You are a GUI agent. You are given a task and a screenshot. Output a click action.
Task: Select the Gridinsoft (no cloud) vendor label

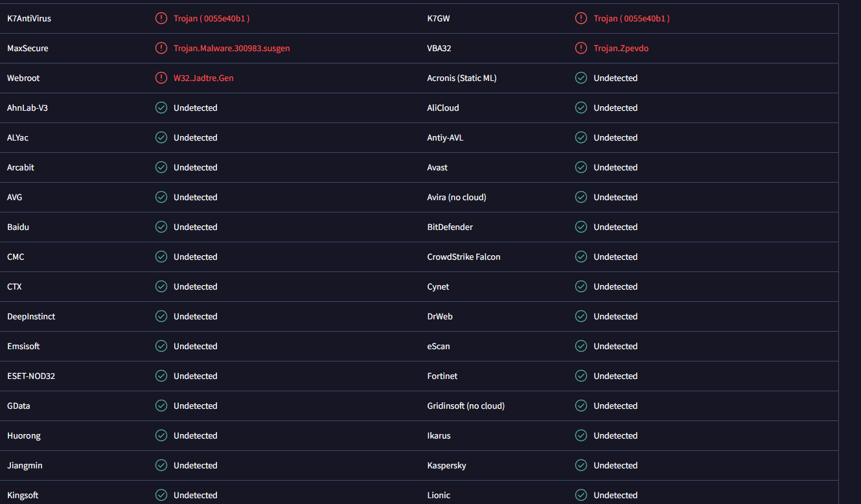(465, 406)
